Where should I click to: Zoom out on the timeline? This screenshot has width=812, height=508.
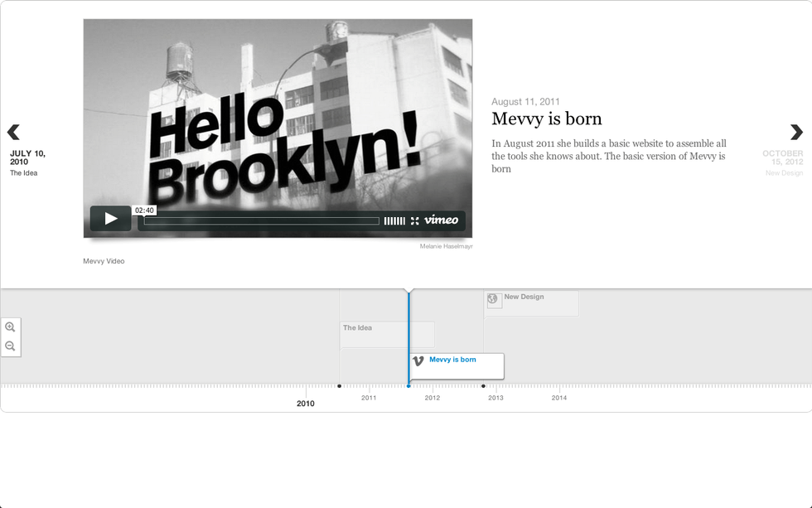pos(11,346)
